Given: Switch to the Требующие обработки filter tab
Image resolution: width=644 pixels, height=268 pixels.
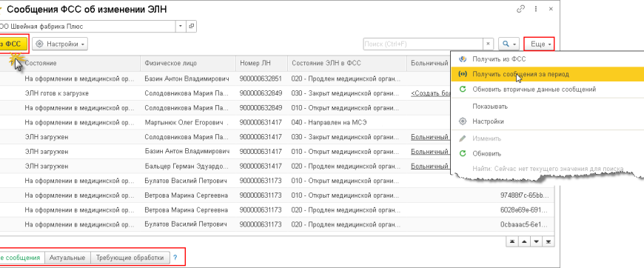Looking at the screenshot, I should point(130,258).
